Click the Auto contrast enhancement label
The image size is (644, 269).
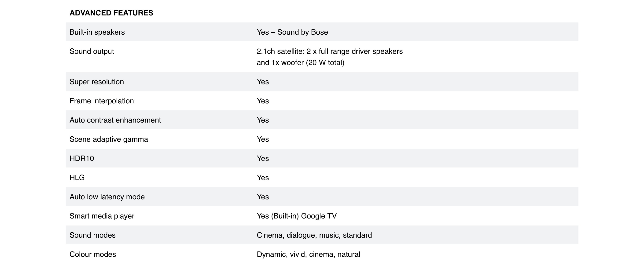[115, 120]
